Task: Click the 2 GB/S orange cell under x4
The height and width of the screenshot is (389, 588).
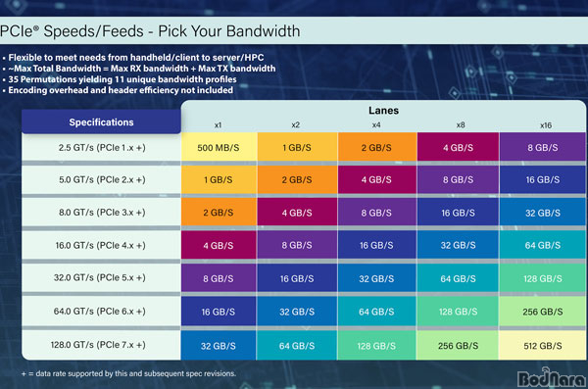Action: coord(377,147)
